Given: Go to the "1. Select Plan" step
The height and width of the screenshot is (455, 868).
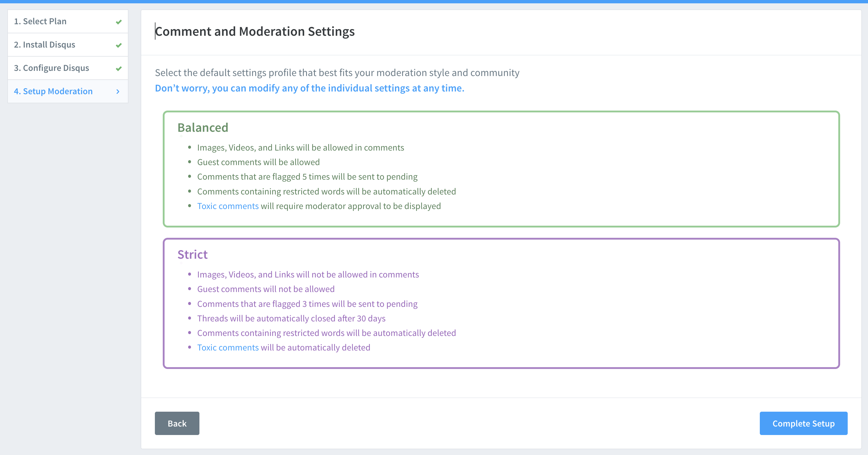Looking at the screenshot, I should click(x=40, y=21).
